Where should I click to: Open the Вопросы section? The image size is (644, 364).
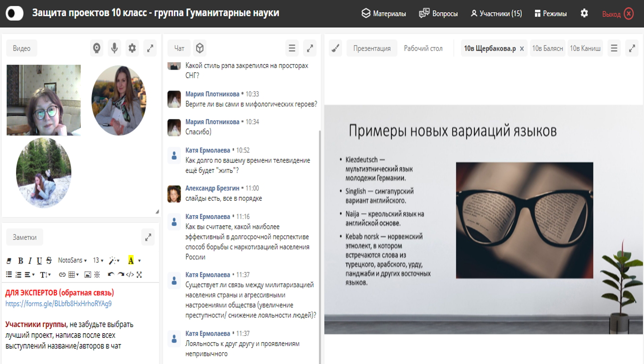coord(438,14)
